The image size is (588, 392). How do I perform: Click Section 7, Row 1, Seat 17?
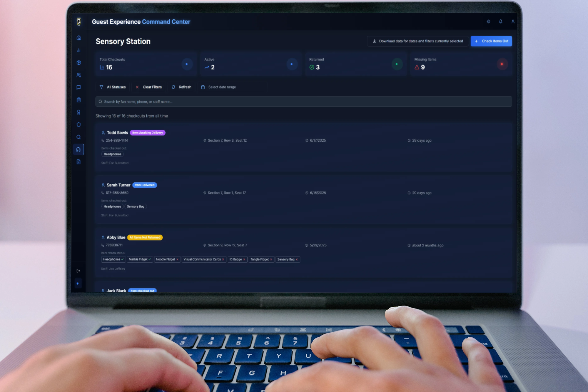(227, 193)
